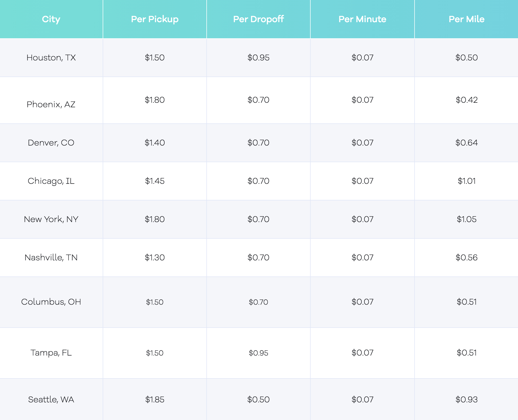Click Seattle's $0.07 per minute value
518x420 pixels.
(x=362, y=400)
